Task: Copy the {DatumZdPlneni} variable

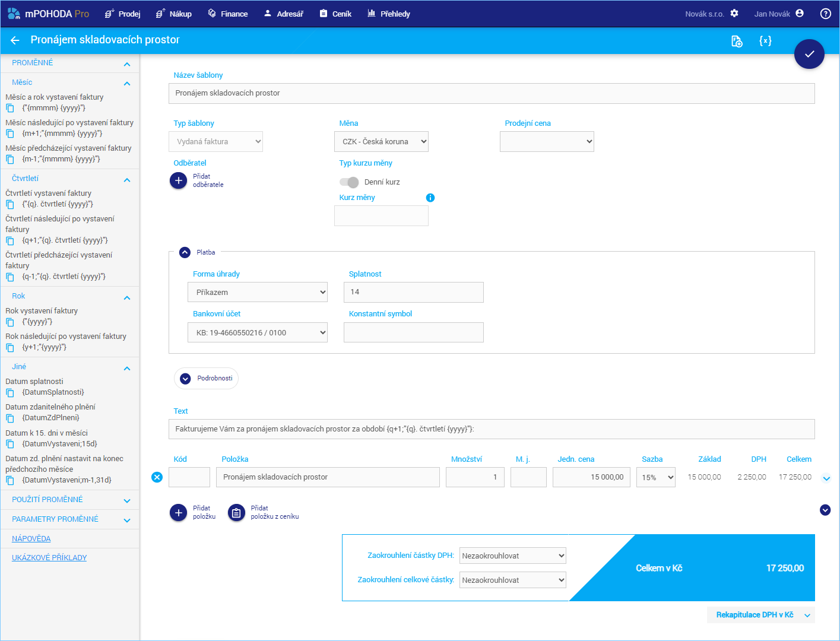Action: (10, 418)
